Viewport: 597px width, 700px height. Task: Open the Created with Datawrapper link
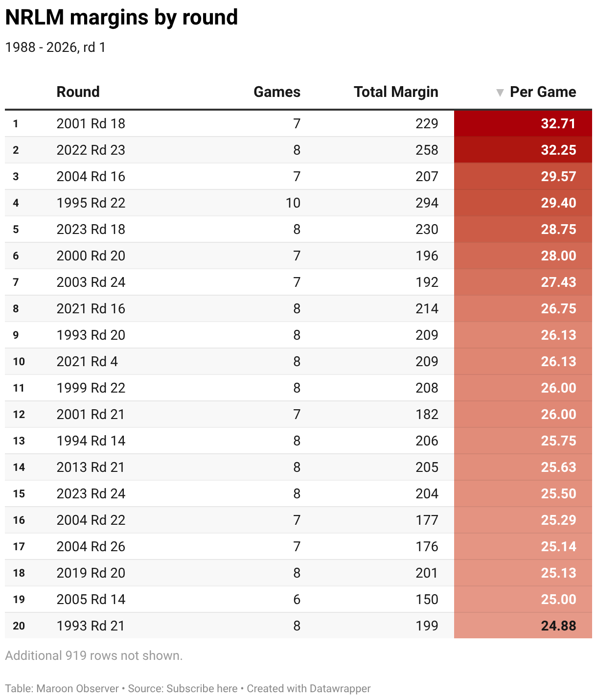click(309, 688)
